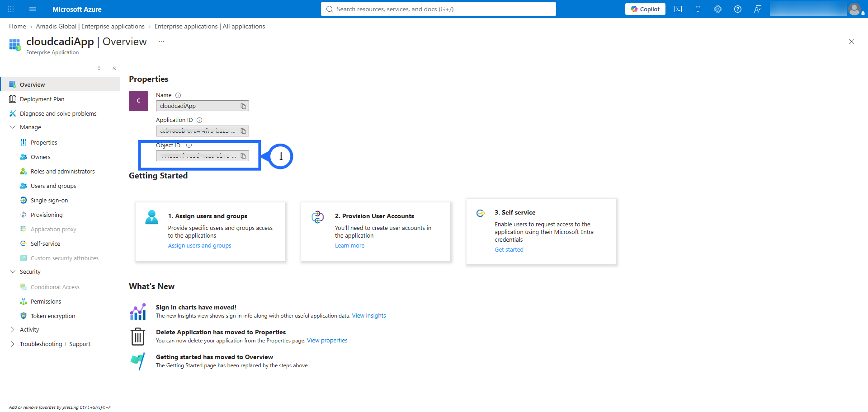The image size is (868, 412).
Task: Show info tooltip for Application ID
Action: coord(199,120)
